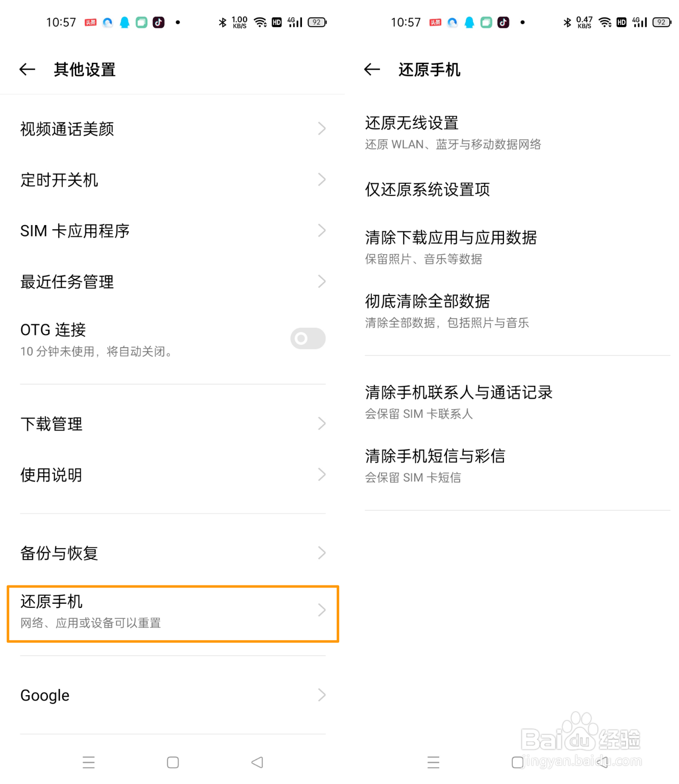Enable the OTG 连接 switch
Image resolution: width=679 pixels, height=784 pixels.
(307, 338)
